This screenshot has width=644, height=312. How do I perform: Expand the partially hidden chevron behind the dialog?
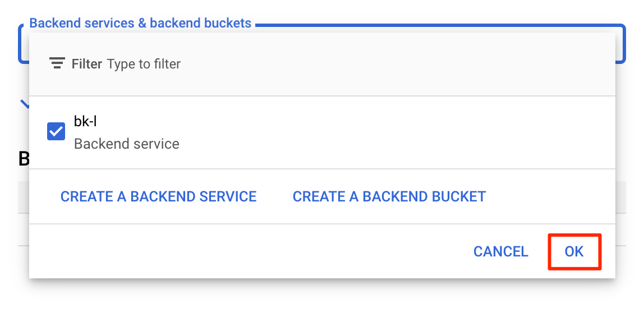point(25,103)
